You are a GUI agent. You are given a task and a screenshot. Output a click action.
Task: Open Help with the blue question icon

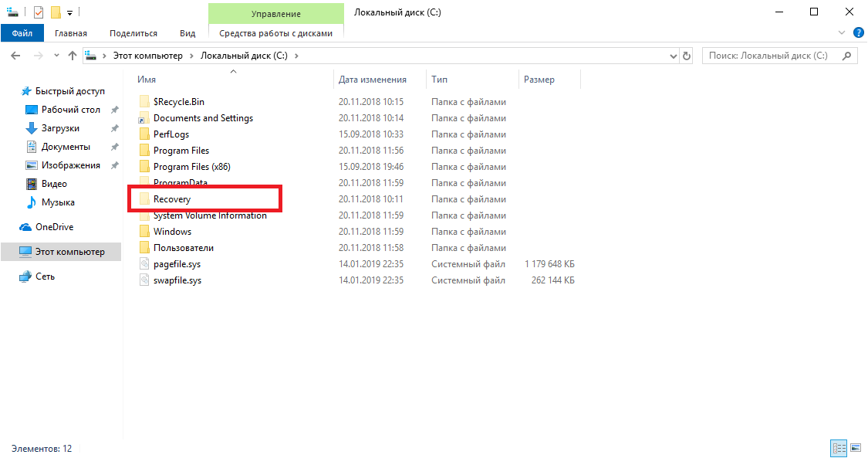tap(859, 32)
